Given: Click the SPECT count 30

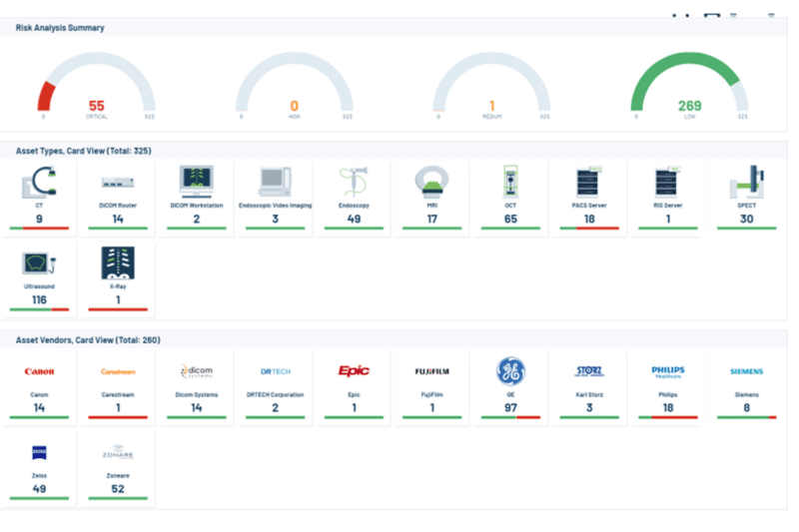Looking at the screenshot, I should [x=746, y=219].
